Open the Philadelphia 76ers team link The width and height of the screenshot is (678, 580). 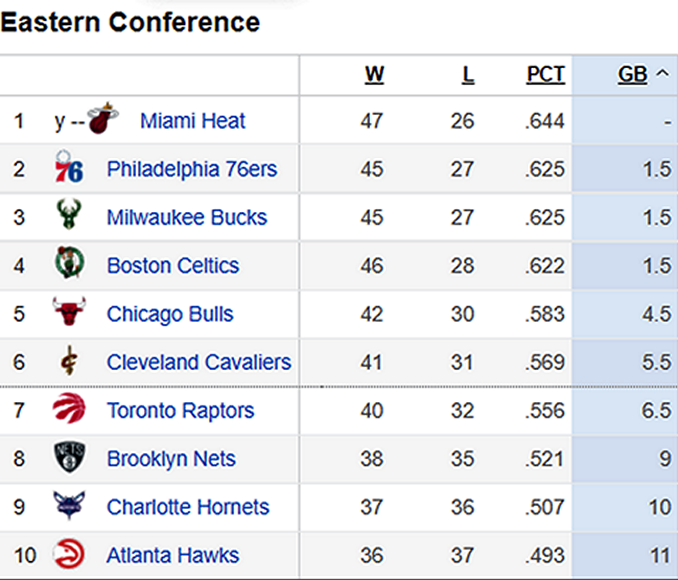coord(192,169)
